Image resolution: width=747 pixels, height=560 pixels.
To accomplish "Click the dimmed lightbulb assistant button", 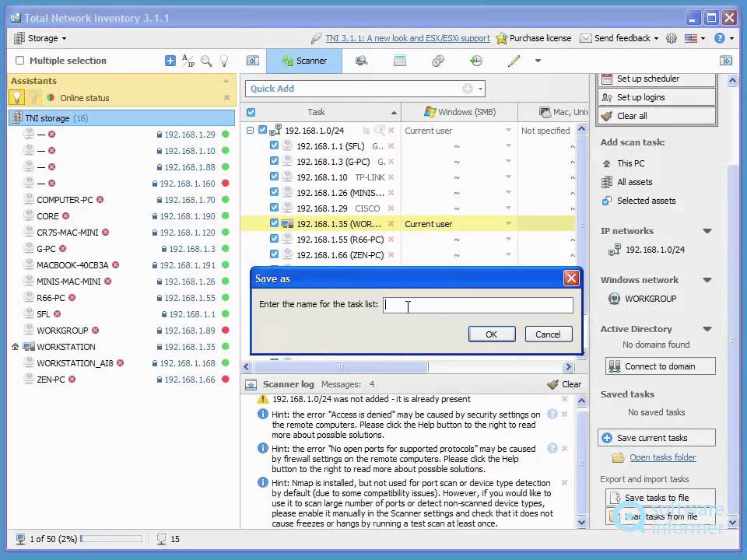I will [x=33, y=98].
